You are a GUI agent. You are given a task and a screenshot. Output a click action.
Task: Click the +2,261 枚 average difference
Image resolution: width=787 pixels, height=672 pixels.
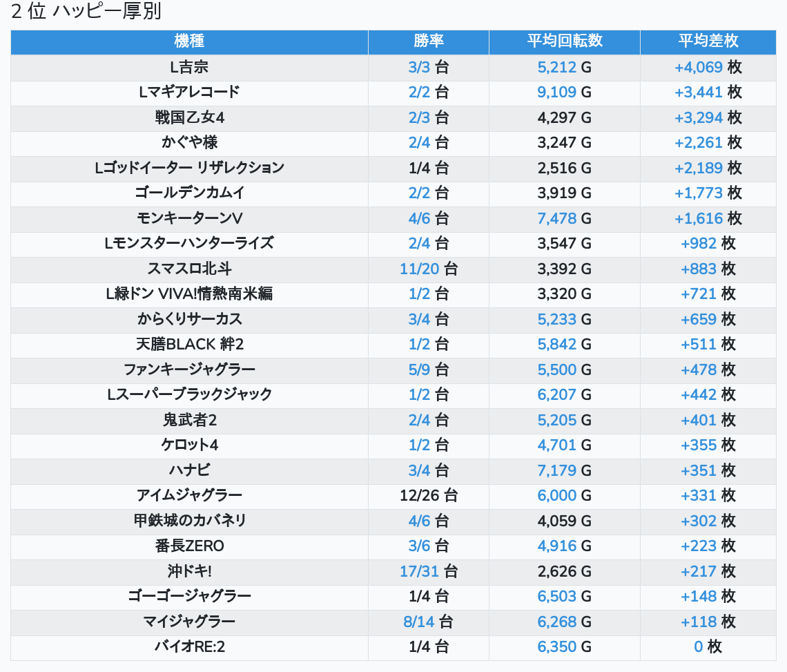point(708,143)
